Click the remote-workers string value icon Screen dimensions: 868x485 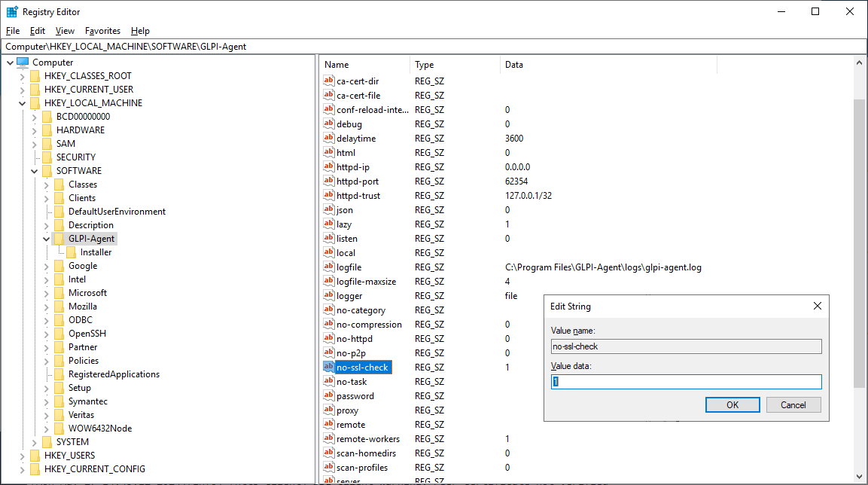point(329,439)
